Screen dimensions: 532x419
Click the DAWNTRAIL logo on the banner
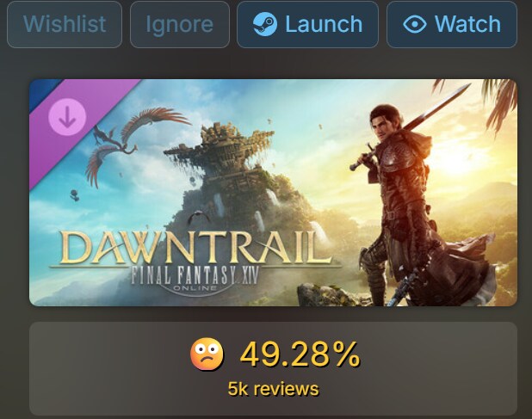(x=191, y=249)
